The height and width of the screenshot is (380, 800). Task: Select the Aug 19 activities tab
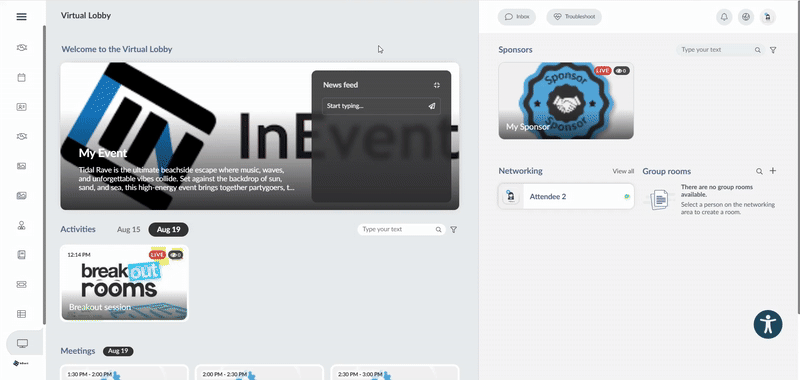point(168,230)
